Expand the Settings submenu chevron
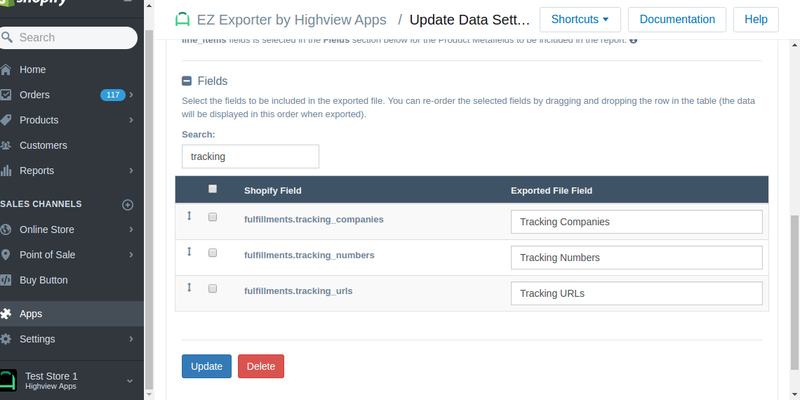This screenshot has width=800, height=400. [x=131, y=339]
